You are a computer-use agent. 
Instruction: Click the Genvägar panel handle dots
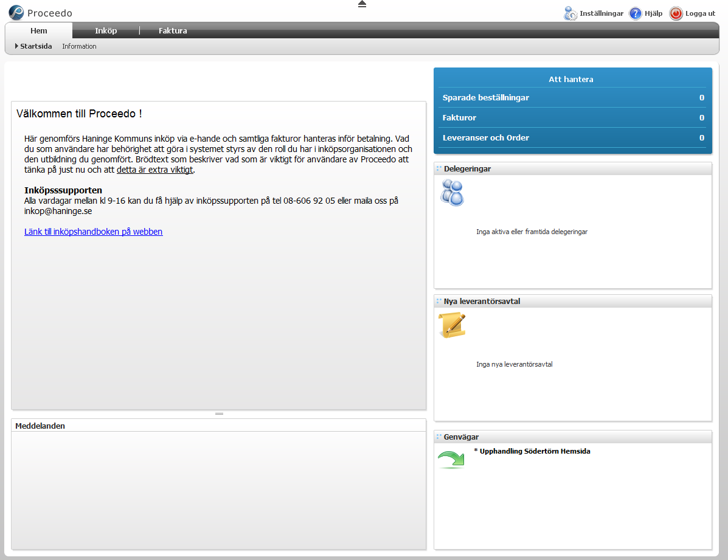pos(439,437)
